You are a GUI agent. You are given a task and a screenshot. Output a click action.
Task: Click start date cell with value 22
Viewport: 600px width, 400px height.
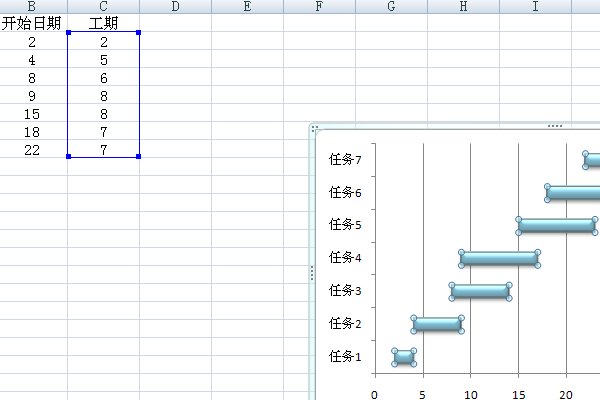[33, 149]
